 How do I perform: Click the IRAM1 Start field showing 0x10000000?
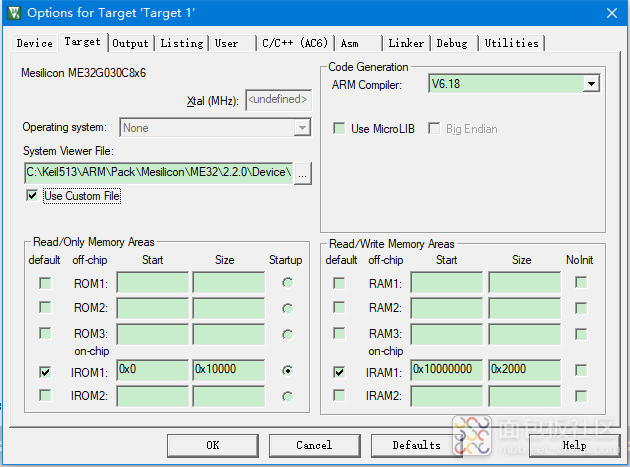[447, 370]
